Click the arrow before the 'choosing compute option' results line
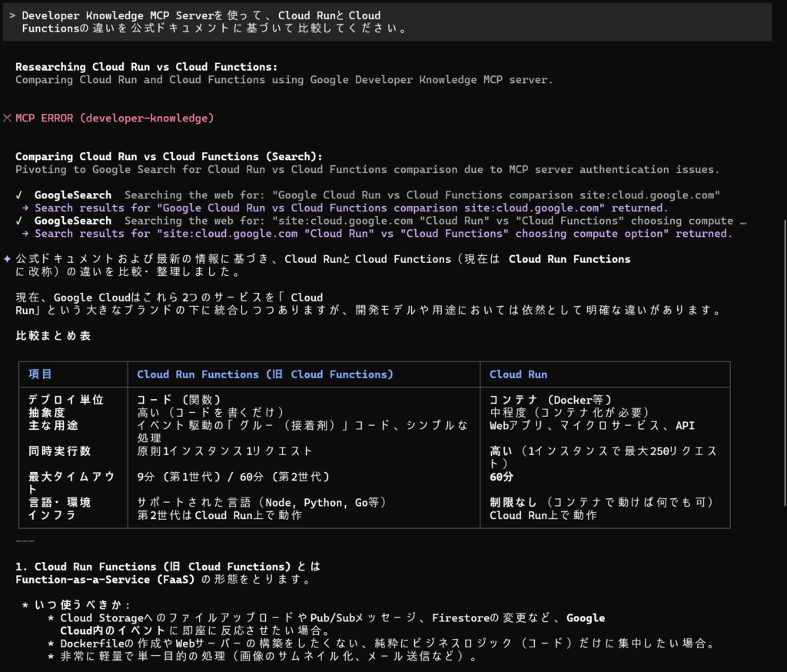This screenshot has width=787, height=672. pos(25,234)
